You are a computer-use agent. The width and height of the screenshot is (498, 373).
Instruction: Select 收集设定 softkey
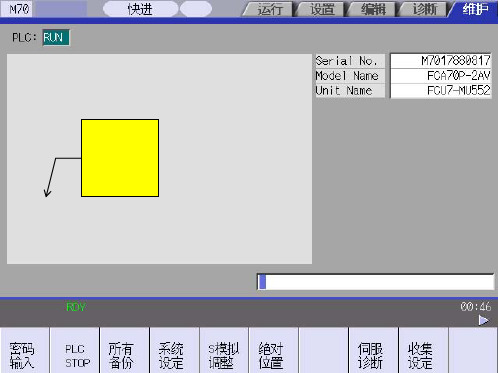(423, 351)
